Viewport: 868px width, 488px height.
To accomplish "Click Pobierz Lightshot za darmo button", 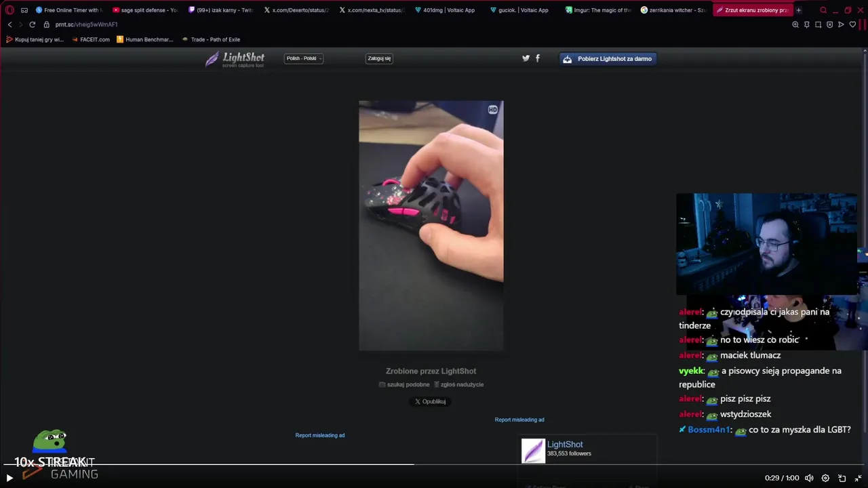I will [x=608, y=59].
